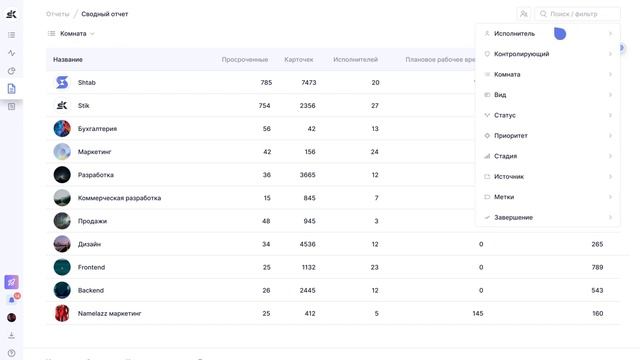The width and height of the screenshot is (640, 360).
Task: Open the Namelazz маркетинг row name
Action: [109, 313]
